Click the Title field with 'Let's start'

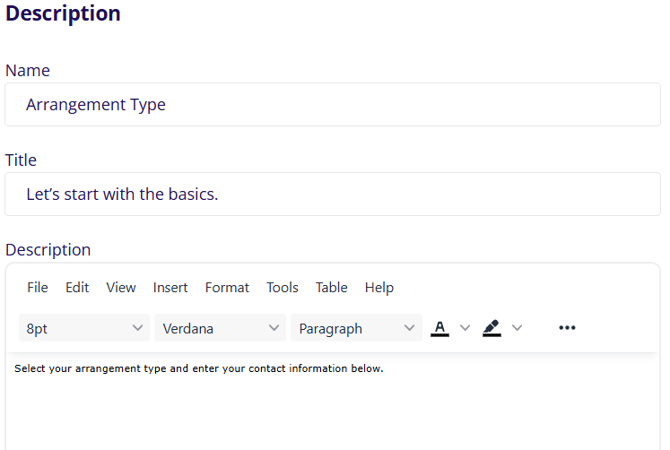click(332, 194)
